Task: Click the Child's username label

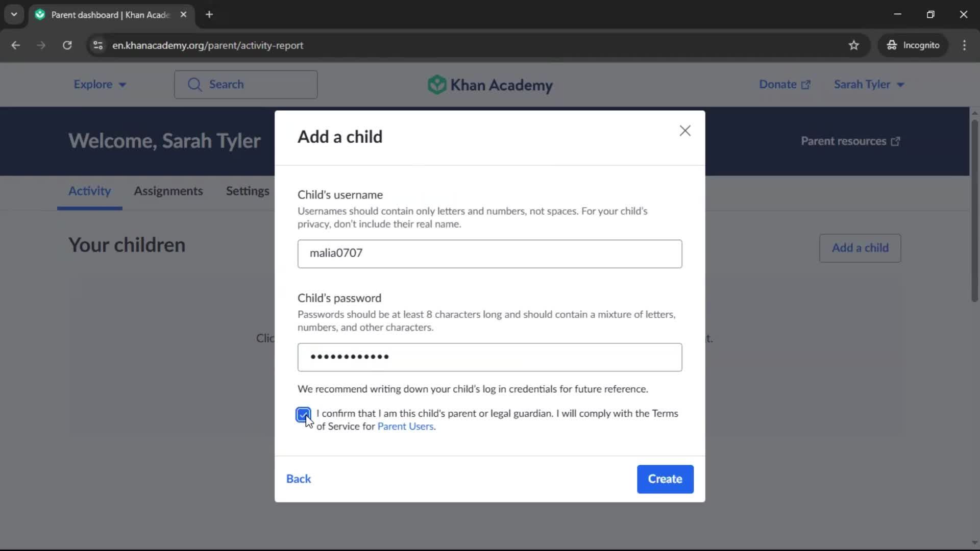Action: [x=340, y=195]
